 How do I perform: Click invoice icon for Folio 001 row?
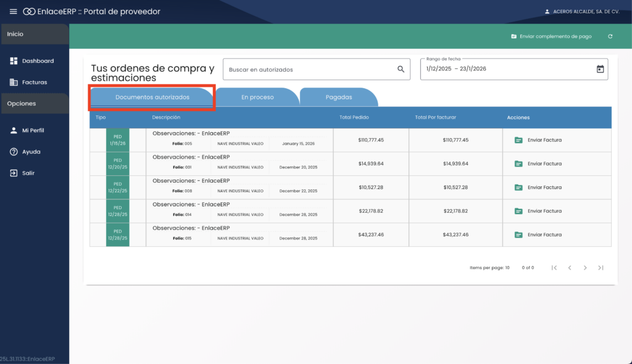coord(518,163)
